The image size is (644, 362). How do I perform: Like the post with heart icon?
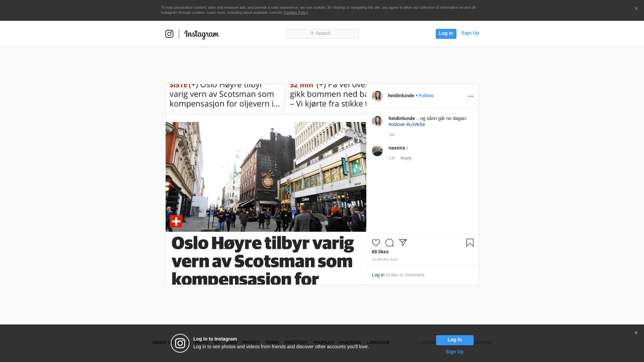376,243
